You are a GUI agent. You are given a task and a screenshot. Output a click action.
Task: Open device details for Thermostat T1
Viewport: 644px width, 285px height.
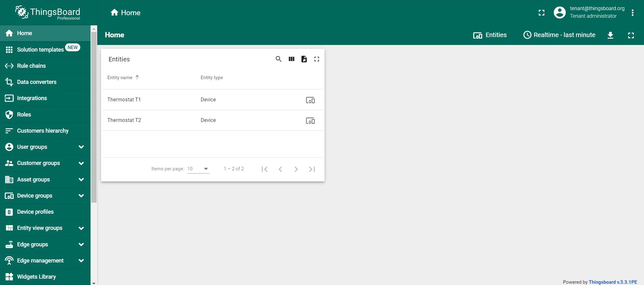coord(310,100)
